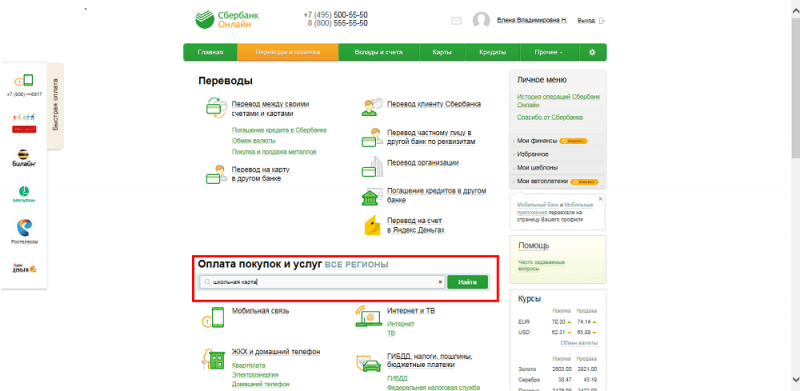The width and height of the screenshot is (800, 391).
Task: Open the ТВ sub-link
Action: coord(391,333)
